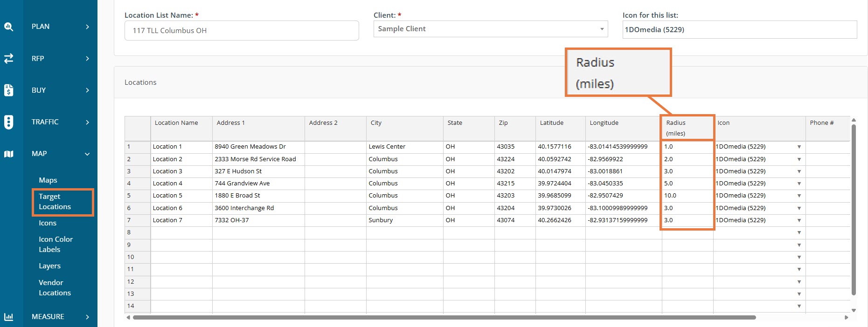Collapse the MAP menu section
This screenshot has width=868, height=327.
coord(87,154)
